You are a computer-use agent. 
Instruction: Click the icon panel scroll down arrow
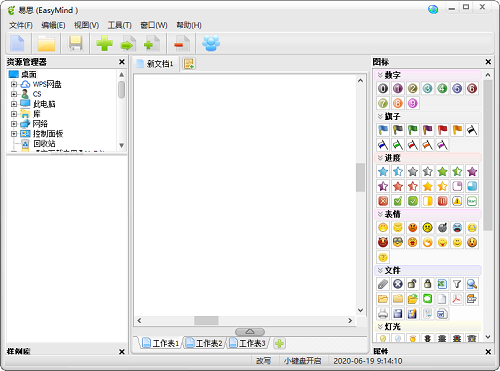(x=488, y=337)
